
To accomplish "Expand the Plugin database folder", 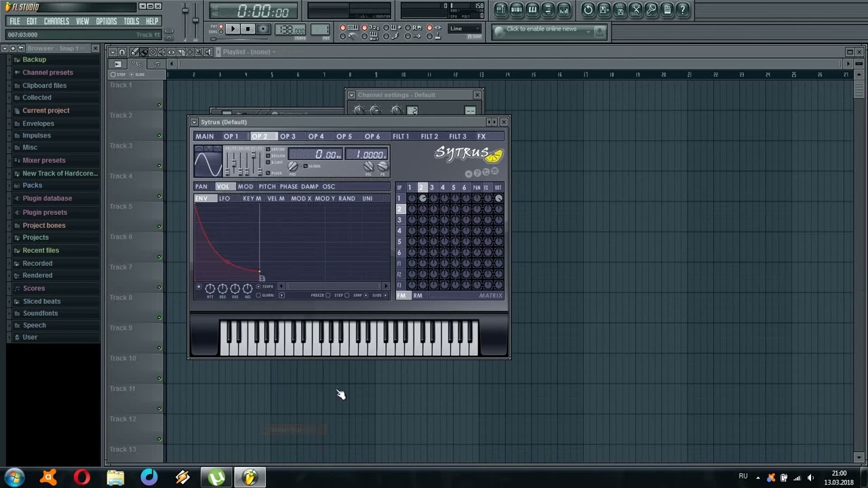I will 47,199.
